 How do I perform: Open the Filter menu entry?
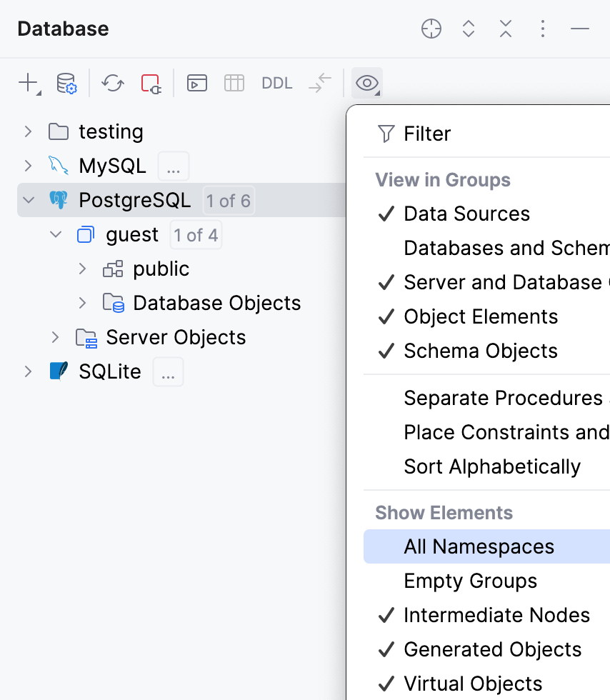tap(427, 134)
